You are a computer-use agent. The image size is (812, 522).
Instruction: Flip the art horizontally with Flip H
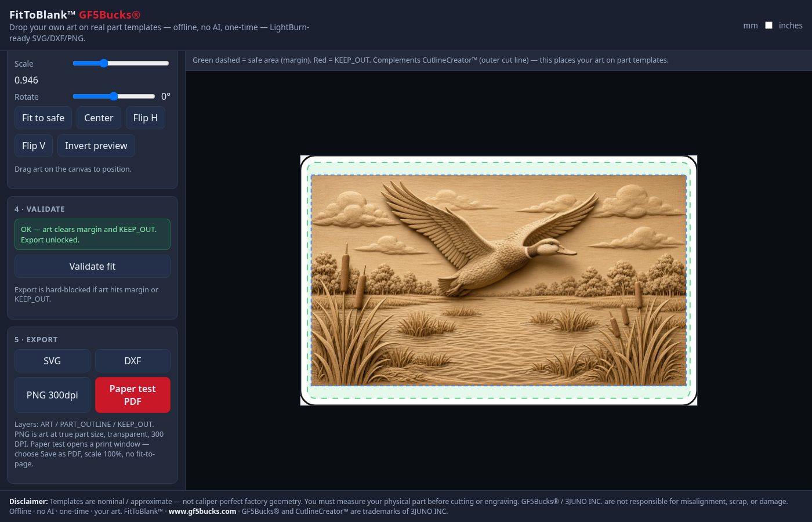pyautogui.click(x=145, y=118)
